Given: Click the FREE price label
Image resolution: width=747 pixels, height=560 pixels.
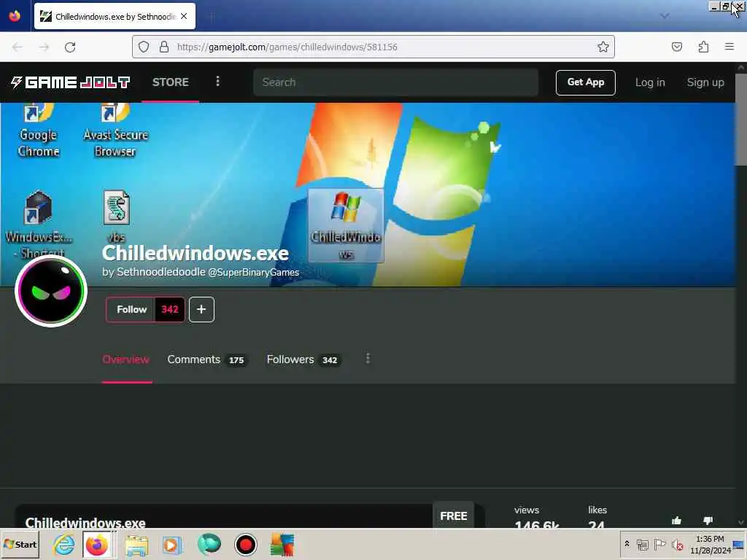Looking at the screenshot, I should (453, 516).
